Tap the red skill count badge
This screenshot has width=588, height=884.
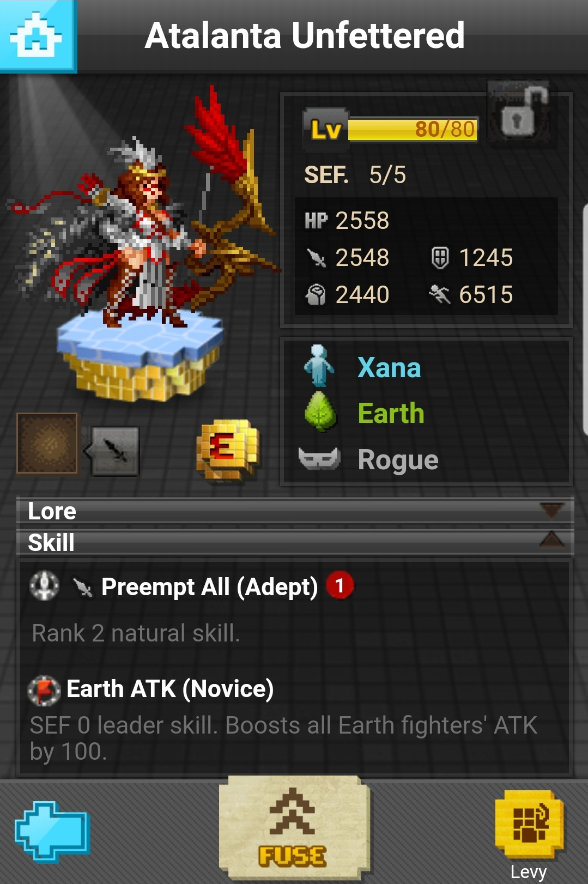(340, 586)
